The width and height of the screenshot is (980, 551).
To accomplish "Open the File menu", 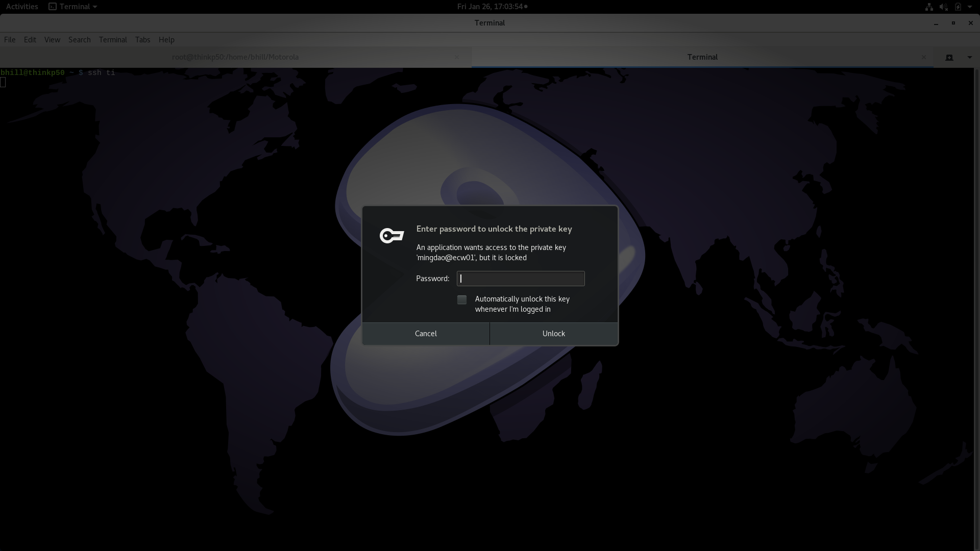I will 10,40.
